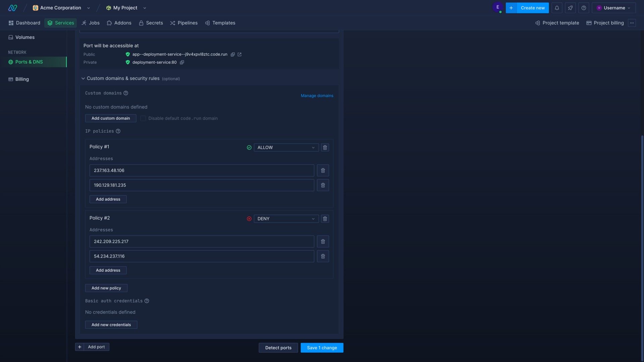The height and width of the screenshot is (362, 644).
Task: Click Add new credentials button
Action: pyautogui.click(x=111, y=325)
